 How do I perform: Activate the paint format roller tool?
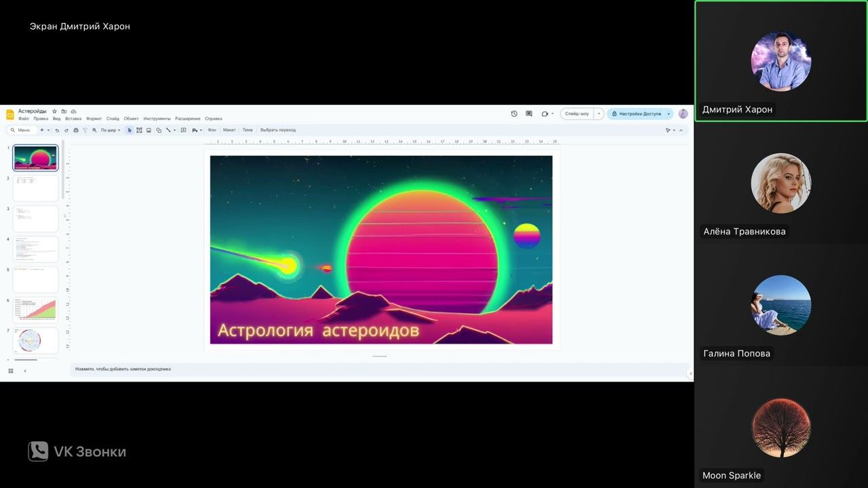pos(85,130)
